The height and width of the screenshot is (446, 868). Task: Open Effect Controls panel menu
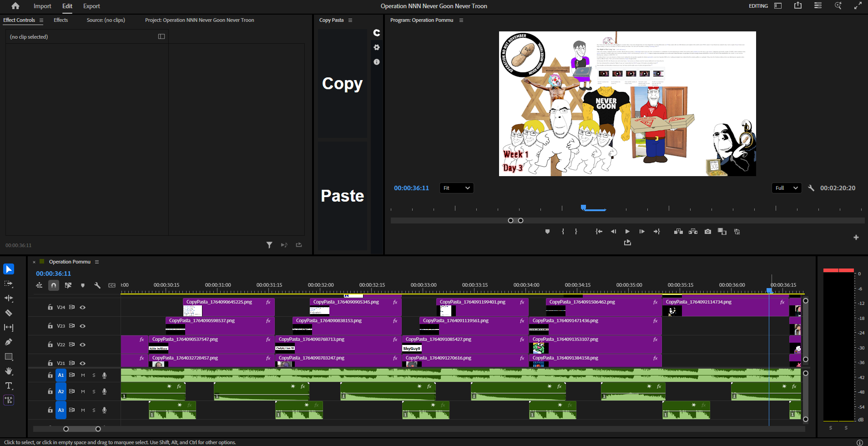point(41,20)
